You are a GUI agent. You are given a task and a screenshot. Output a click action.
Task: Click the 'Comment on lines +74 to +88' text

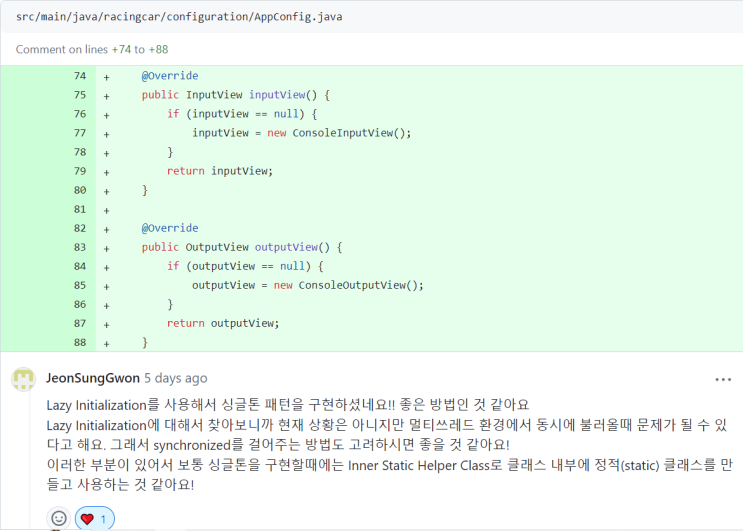pos(92,49)
